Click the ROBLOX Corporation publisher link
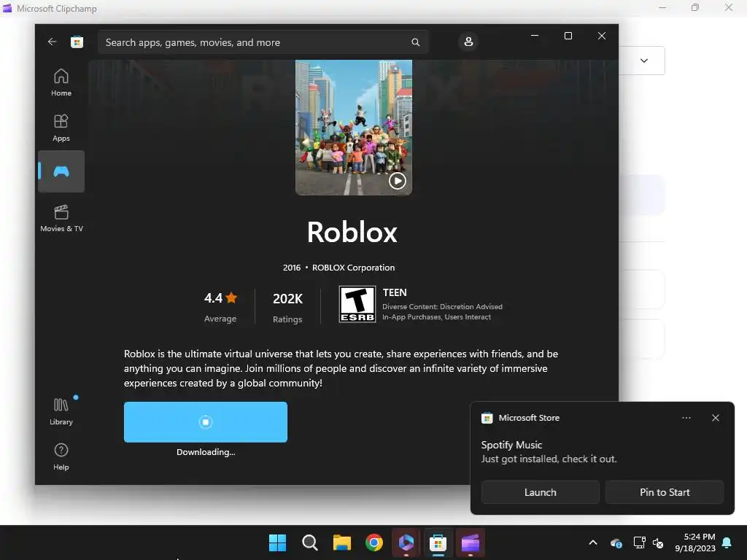Screen dimensions: 747x560 click(353, 268)
